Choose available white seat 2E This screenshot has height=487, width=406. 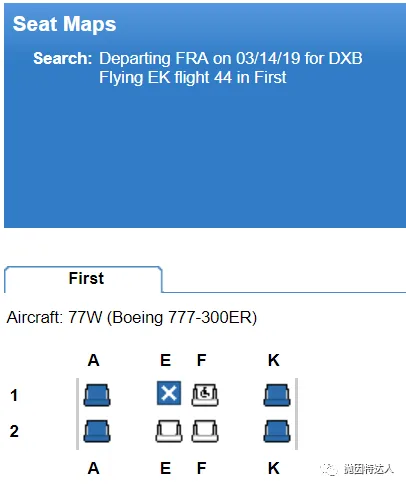169,431
